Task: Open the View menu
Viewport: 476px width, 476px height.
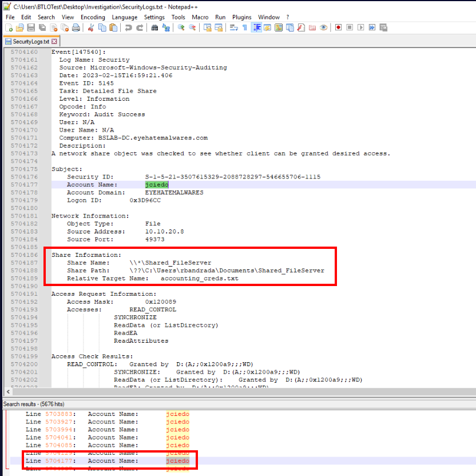Action: 68,17
